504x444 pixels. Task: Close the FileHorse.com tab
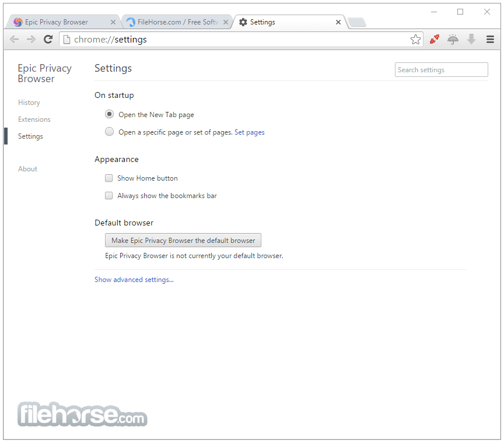coord(226,22)
